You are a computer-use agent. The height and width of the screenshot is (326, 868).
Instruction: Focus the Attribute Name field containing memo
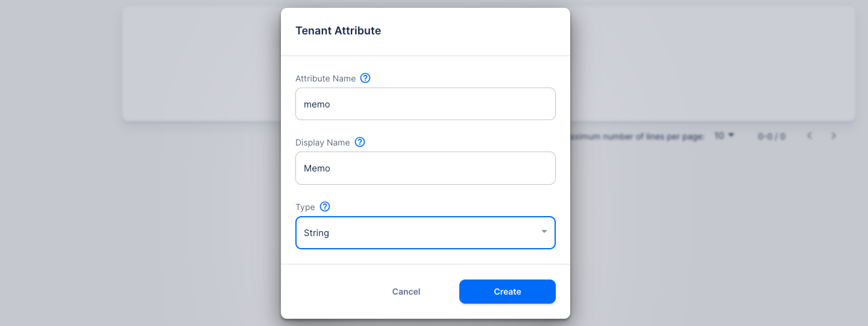coord(426,104)
